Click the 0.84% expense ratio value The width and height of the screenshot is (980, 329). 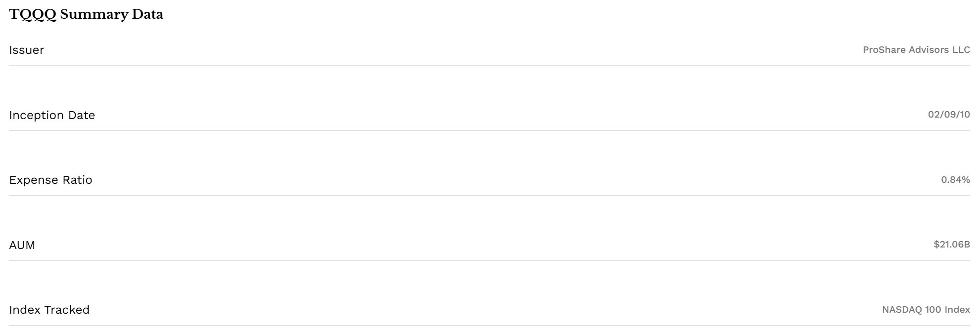pyautogui.click(x=955, y=180)
